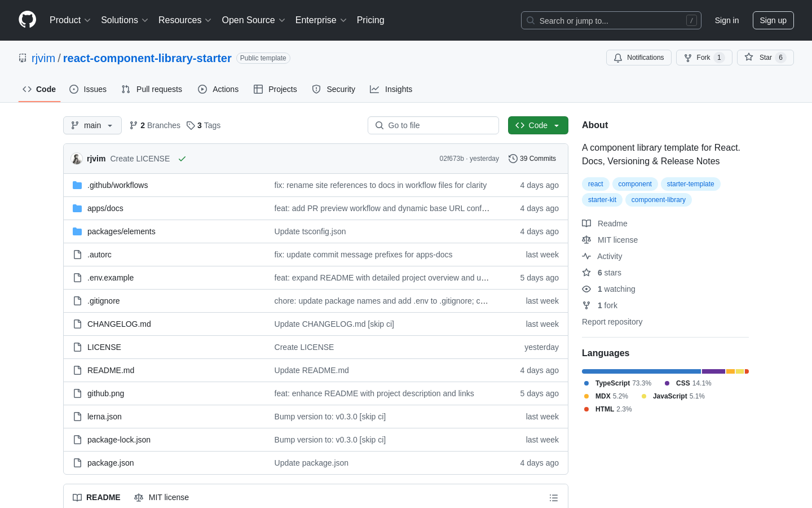Screen dimensions: 812x508
Task: Click the component-library topic tag
Action: pyautogui.click(x=658, y=200)
